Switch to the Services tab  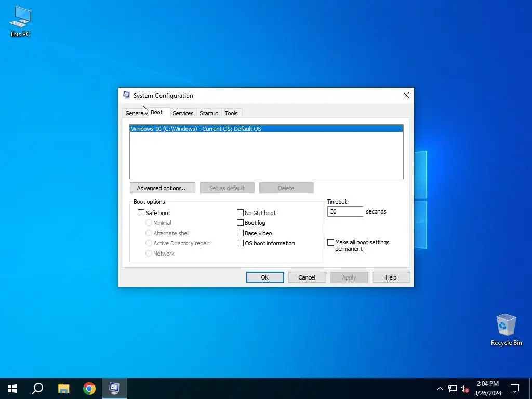[x=183, y=113]
